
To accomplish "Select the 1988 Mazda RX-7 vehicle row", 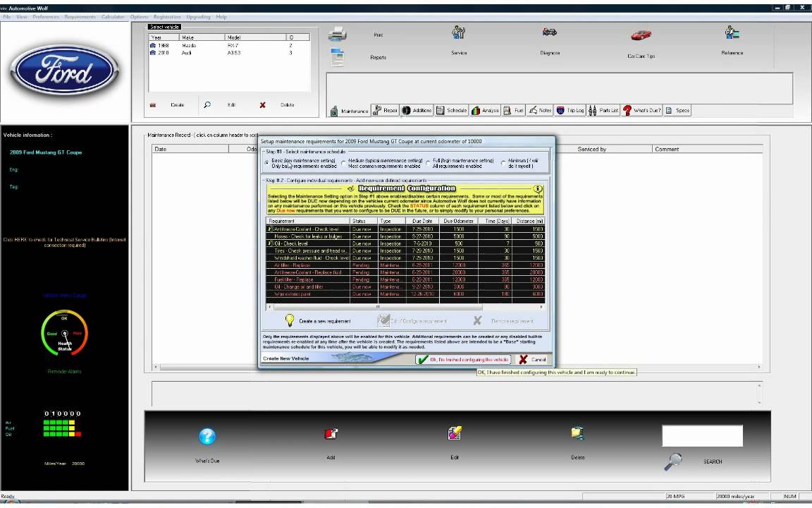I will click(229, 46).
